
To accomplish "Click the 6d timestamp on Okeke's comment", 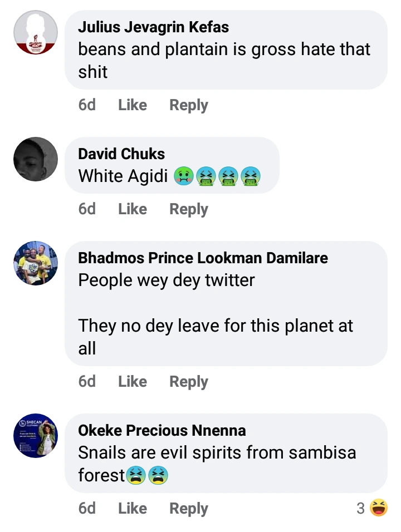I will click(87, 509).
